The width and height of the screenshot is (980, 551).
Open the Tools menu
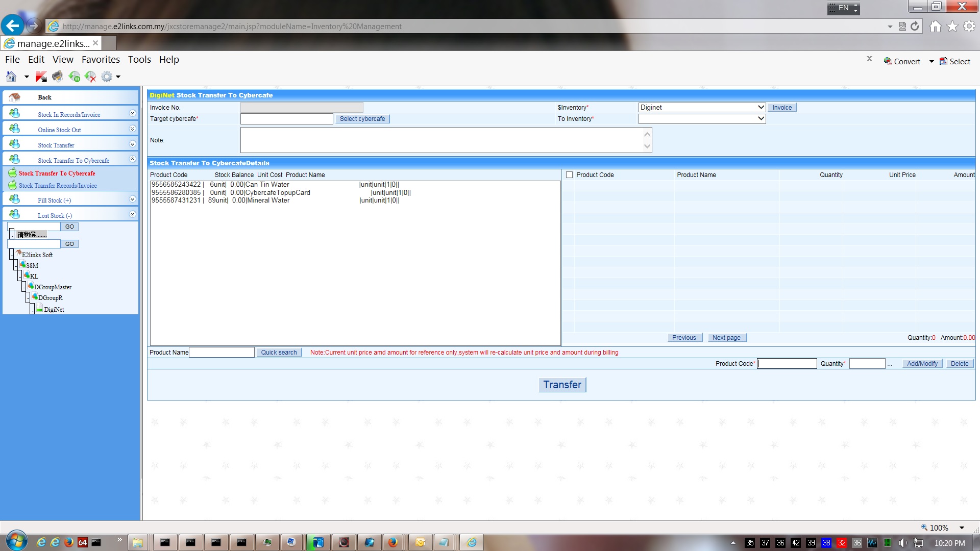point(139,60)
